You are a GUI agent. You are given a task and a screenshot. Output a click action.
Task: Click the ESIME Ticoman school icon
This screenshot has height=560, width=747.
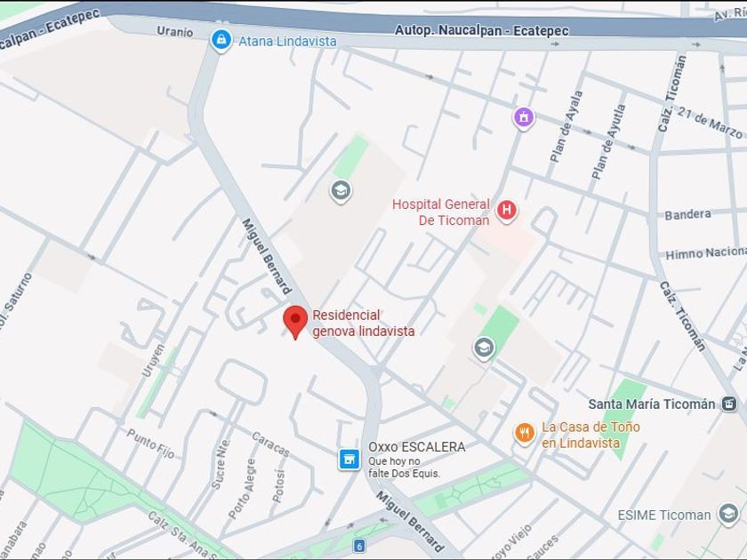[728, 514]
